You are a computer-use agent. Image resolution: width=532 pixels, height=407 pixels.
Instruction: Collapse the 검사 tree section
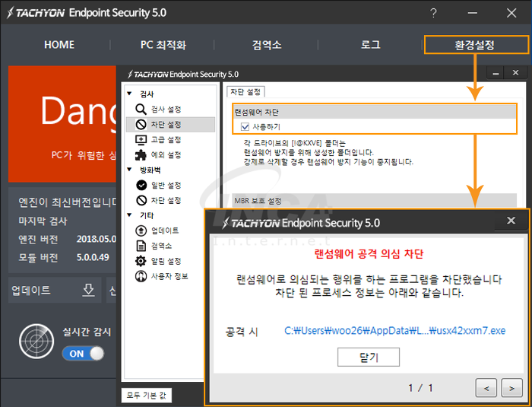tap(130, 94)
